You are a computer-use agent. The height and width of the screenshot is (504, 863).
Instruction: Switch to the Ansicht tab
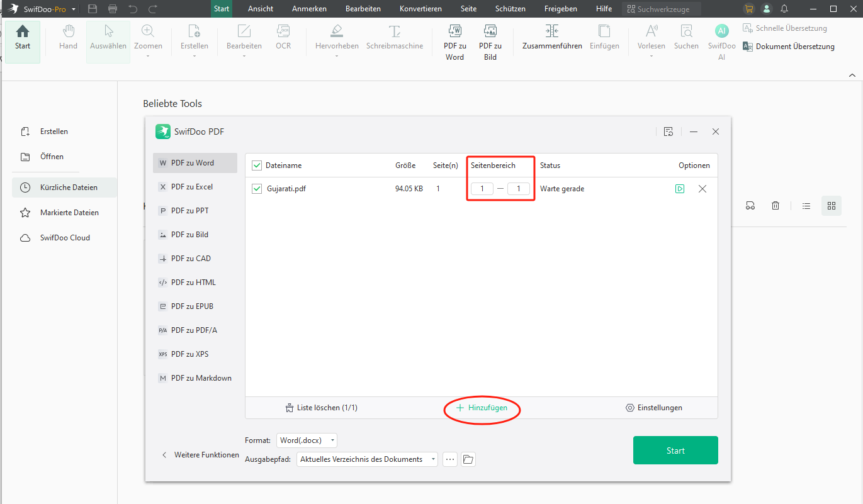coord(261,9)
